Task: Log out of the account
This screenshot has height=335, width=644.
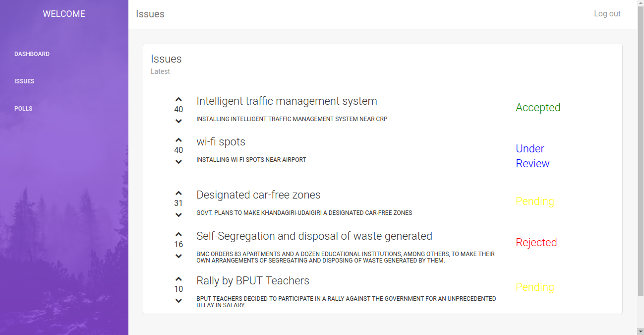Action: pos(607,14)
